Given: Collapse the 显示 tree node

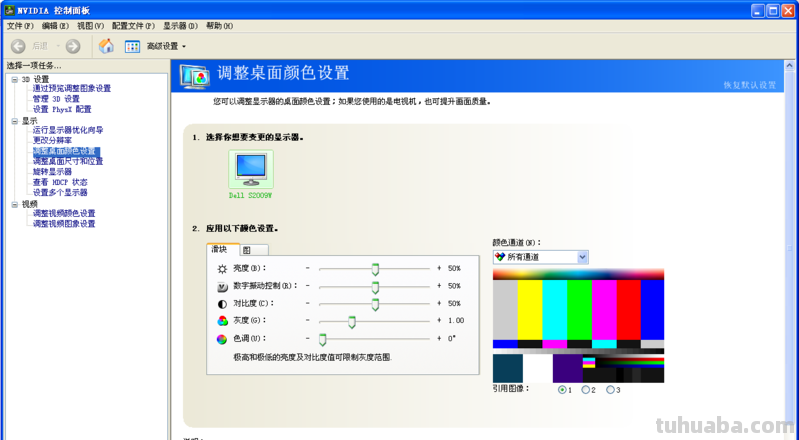Looking at the screenshot, I should (15, 121).
